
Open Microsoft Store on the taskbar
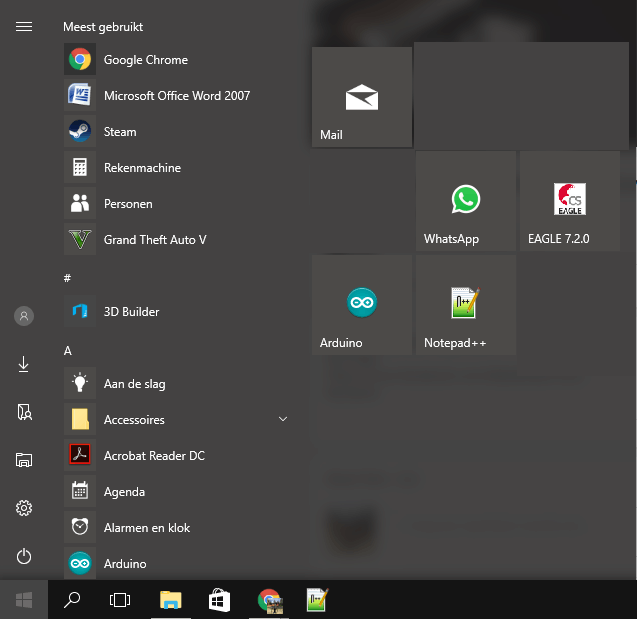(219, 600)
